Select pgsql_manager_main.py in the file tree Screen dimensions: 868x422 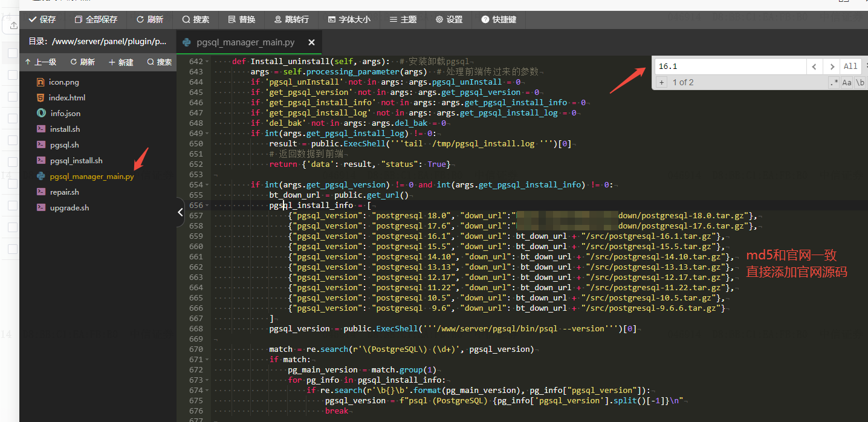coord(92,176)
